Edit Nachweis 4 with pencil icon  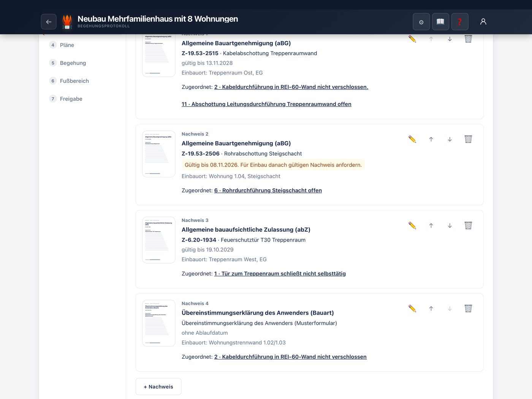(412, 308)
